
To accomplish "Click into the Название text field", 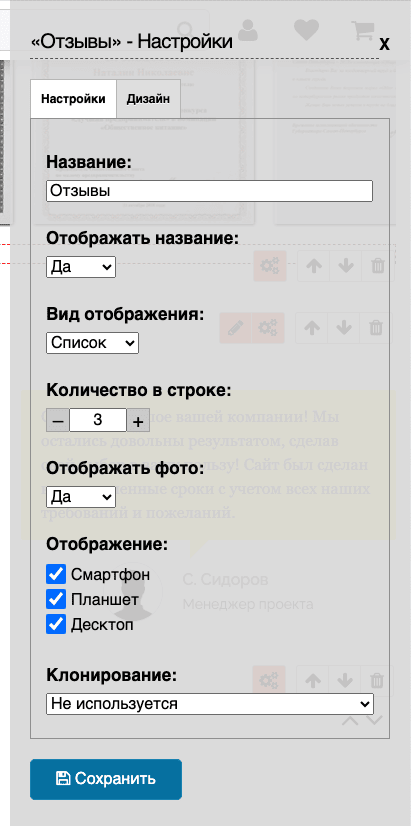I will [x=209, y=191].
